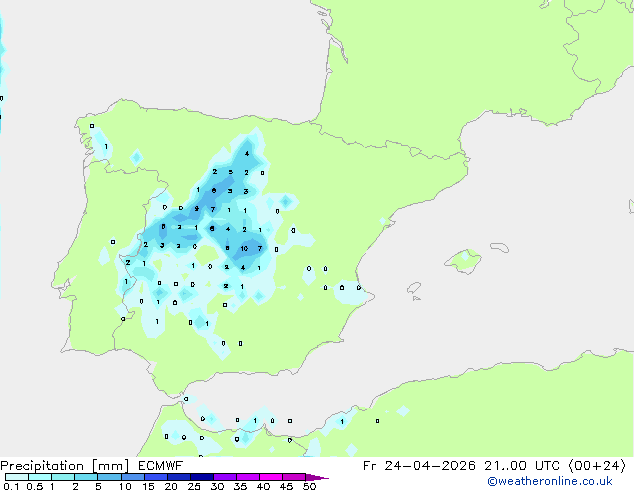Click the 'Precipitation' title word

click(x=42, y=466)
